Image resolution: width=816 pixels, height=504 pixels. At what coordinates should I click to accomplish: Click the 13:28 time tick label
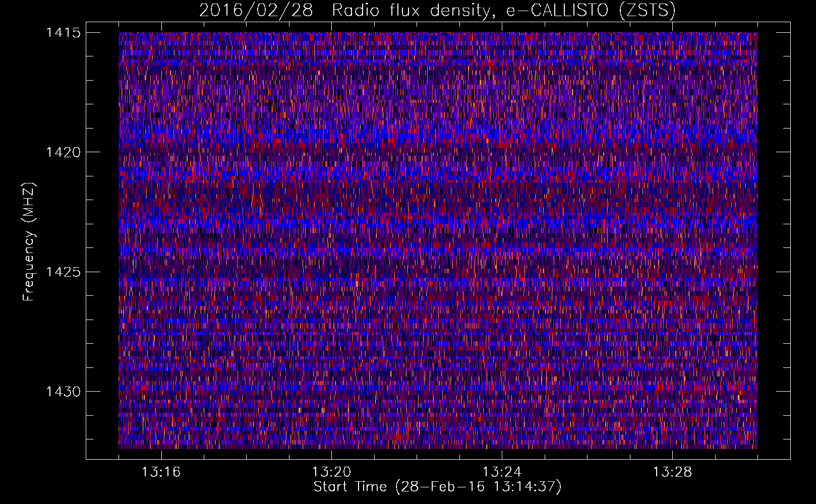[672, 472]
